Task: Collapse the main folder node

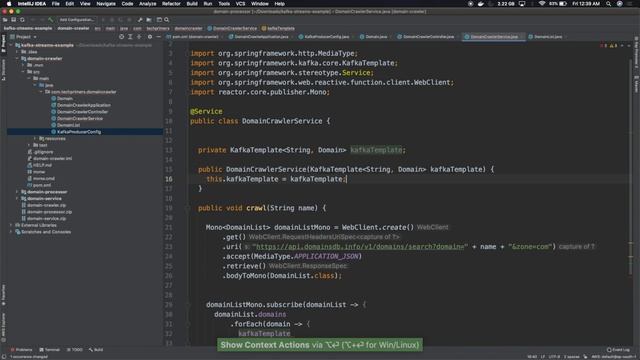Action: pos(29,78)
